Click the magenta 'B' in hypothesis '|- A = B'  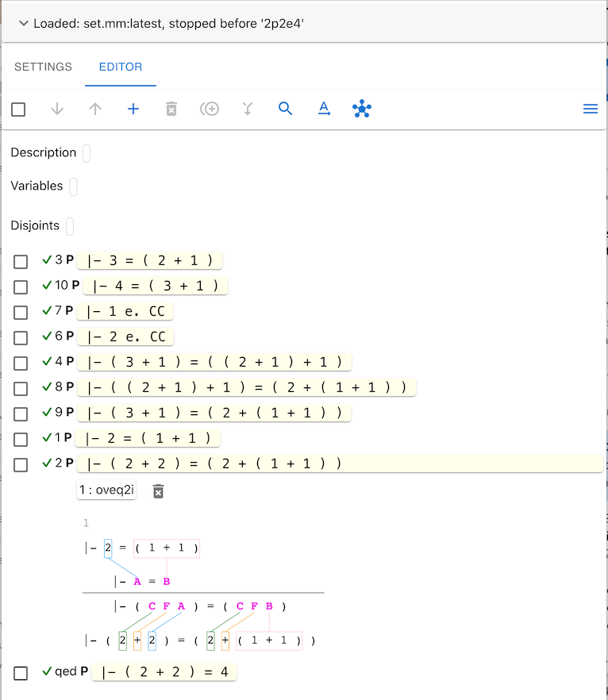coord(167,582)
